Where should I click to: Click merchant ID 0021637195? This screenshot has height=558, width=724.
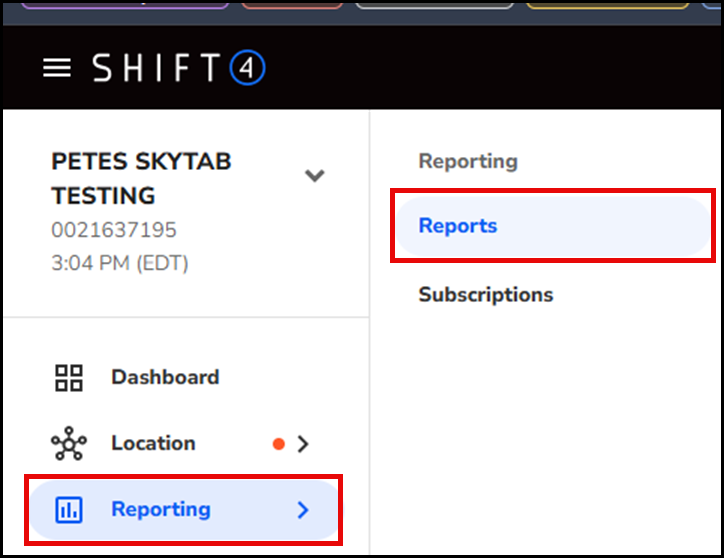coord(114,231)
